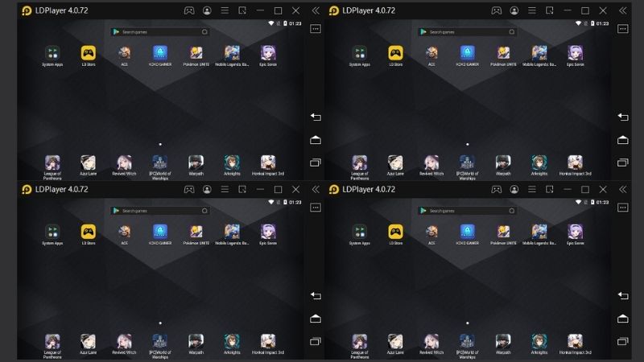Image resolution: width=644 pixels, height=362 pixels.
Task: Open hamburger menu in bottom-left title bar
Action: point(225,189)
